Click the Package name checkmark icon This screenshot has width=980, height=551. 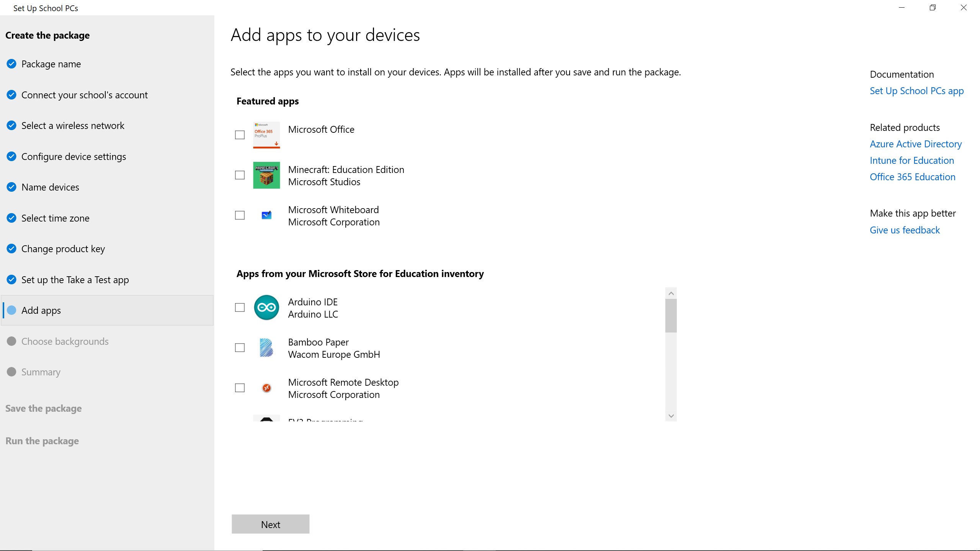[x=11, y=64]
